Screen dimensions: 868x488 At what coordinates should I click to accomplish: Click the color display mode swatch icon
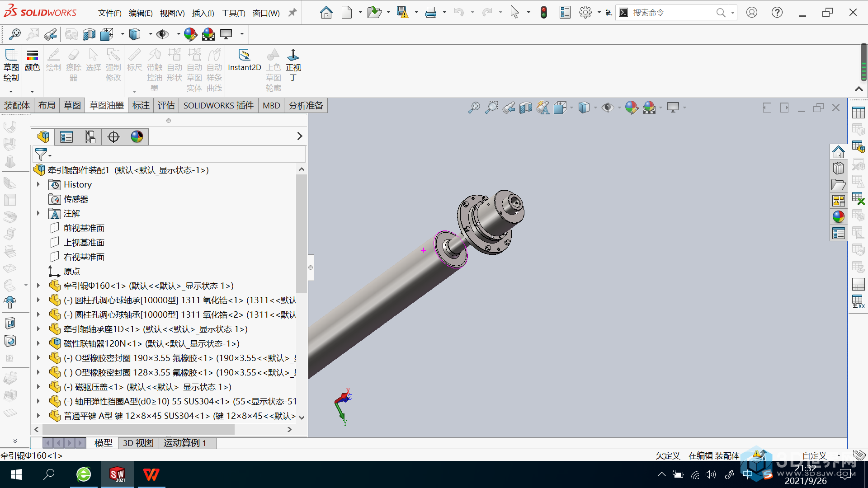[136, 137]
